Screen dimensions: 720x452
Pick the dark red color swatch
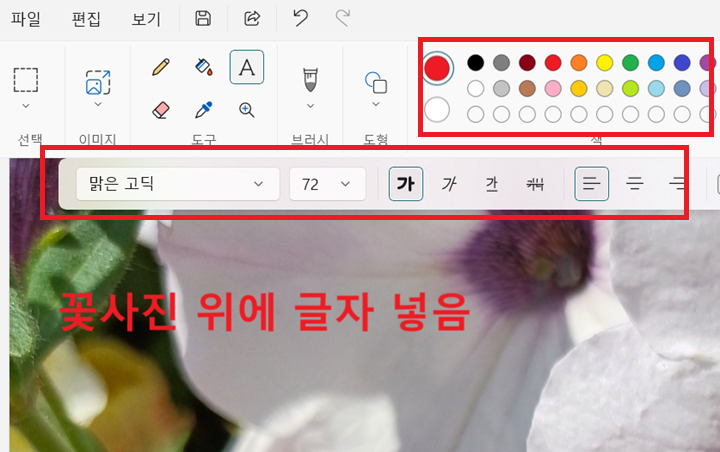[527, 62]
